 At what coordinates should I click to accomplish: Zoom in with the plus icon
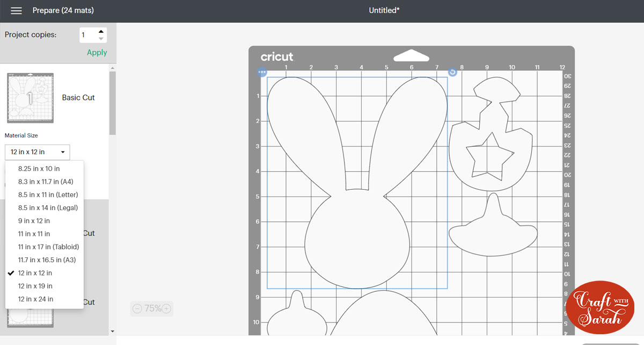point(166,308)
